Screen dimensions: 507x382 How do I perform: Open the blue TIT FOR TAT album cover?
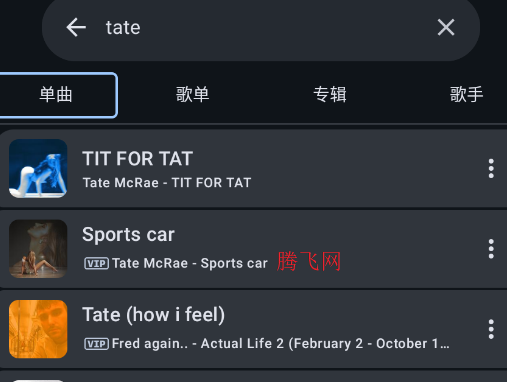click(x=38, y=168)
